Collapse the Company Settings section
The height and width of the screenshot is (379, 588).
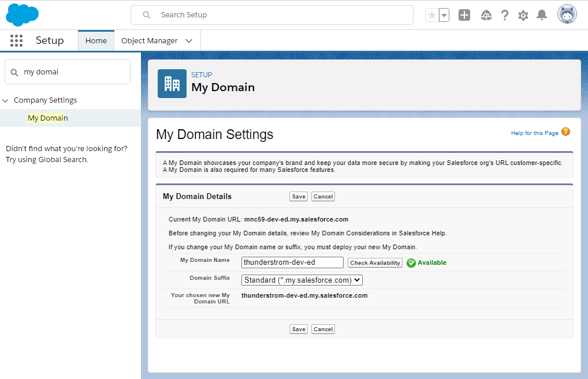click(x=6, y=100)
